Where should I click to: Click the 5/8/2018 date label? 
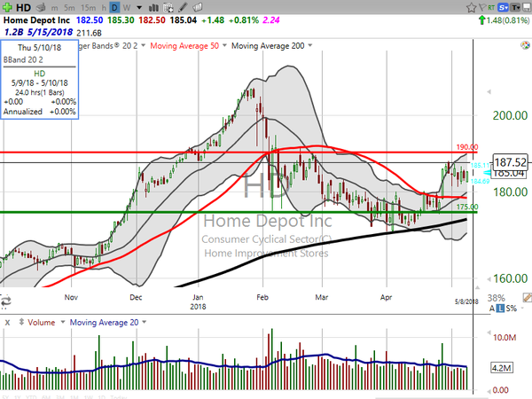[x=466, y=301]
